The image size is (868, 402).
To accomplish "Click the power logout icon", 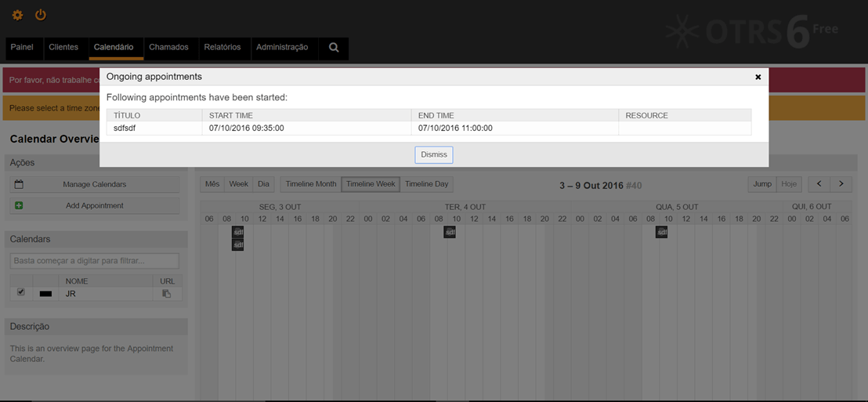I will 41,15.
